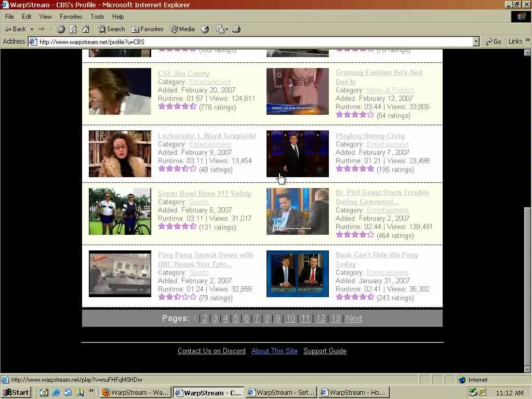Open Bush Can't Ride His Pony link

[x=377, y=259]
